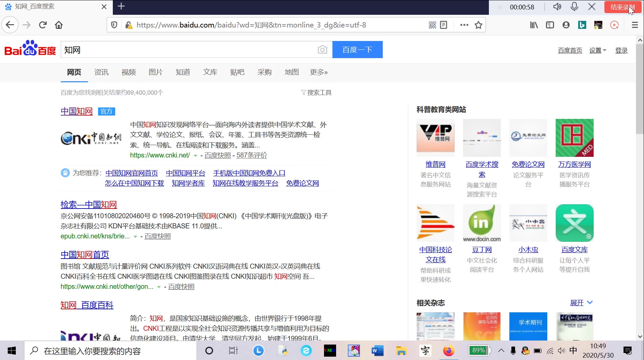Switch to the 资讯 tab
This screenshot has width=644, height=360.
tap(101, 72)
